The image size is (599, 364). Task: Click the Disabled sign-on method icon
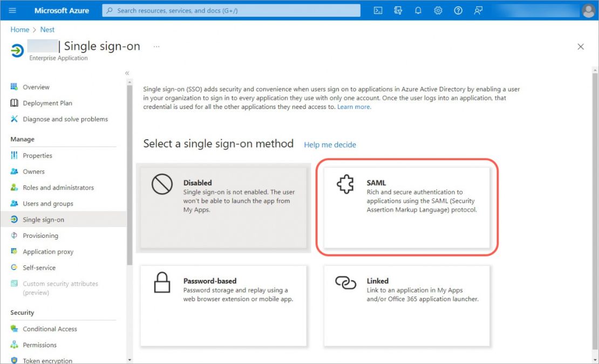pos(162,184)
